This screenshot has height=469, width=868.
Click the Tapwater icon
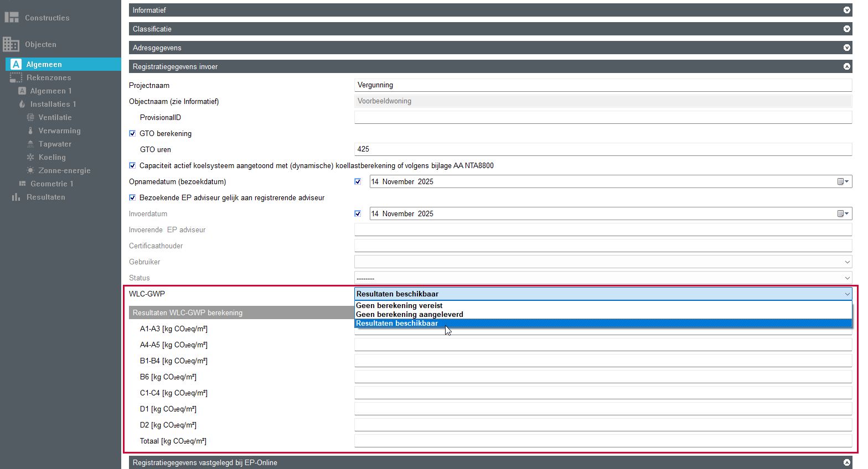click(30, 144)
